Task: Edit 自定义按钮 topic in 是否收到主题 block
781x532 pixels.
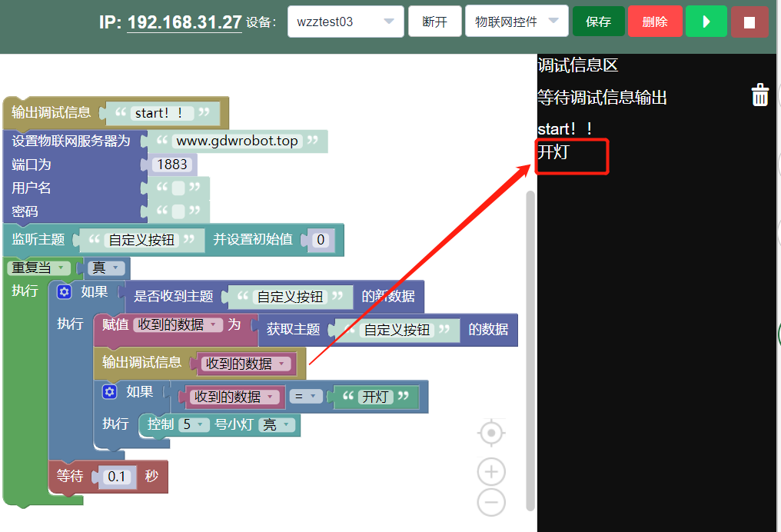Action: pos(291,297)
